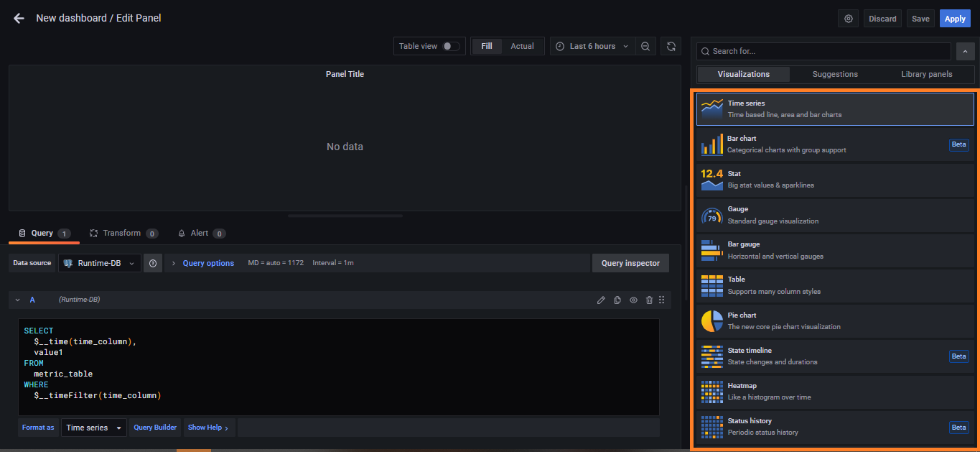Open the Last 6 hours time picker
Screen dimensions: 980x452
click(x=592, y=46)
